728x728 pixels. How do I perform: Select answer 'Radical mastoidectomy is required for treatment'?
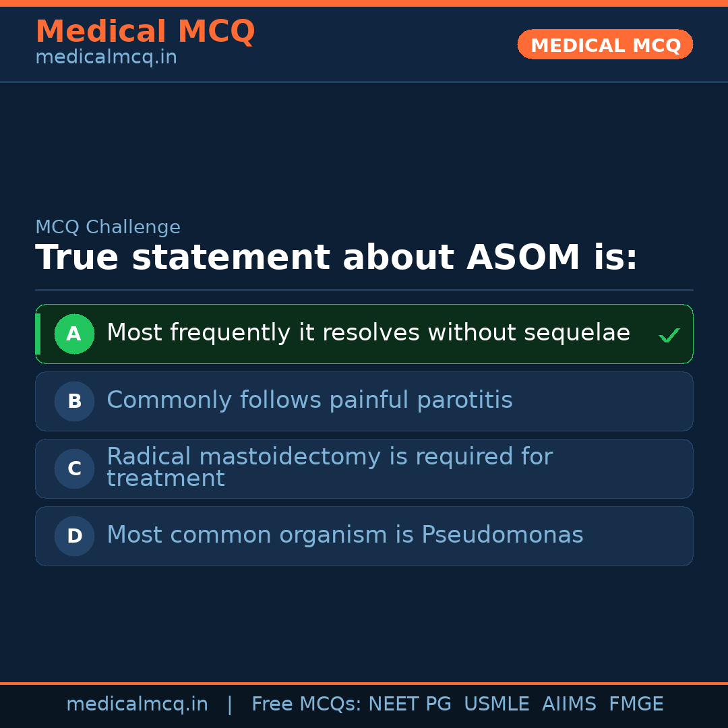pos(329,467)
